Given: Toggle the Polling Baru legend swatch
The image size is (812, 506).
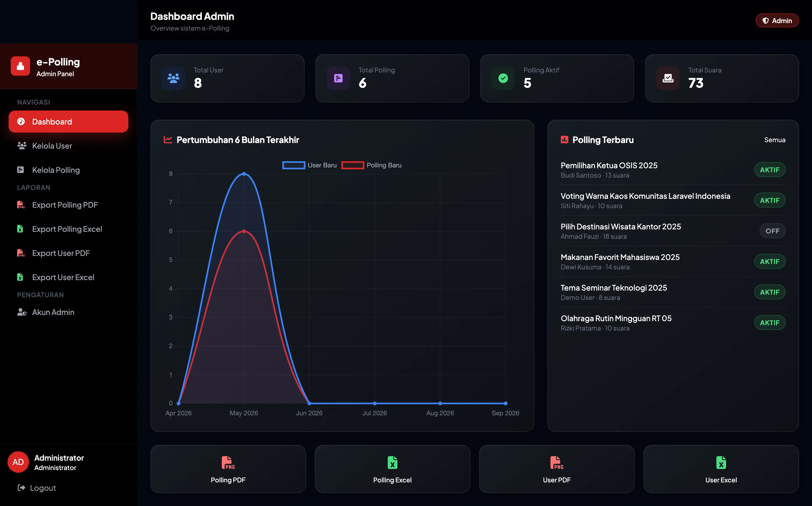Looking at the screenshot, I should tap(353, 165).
